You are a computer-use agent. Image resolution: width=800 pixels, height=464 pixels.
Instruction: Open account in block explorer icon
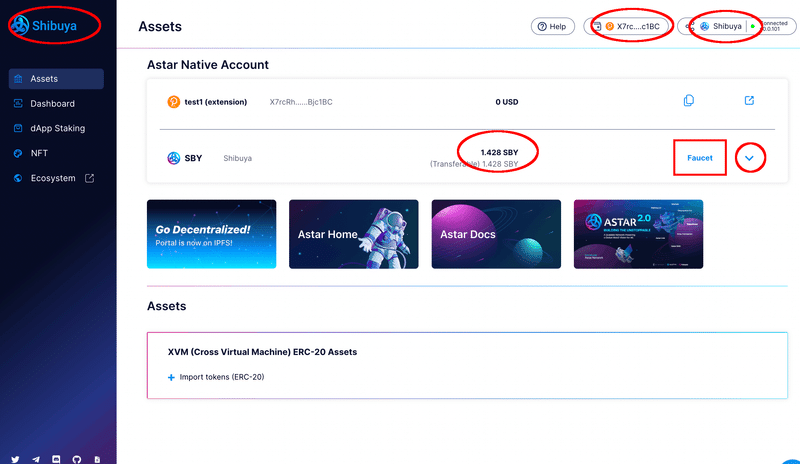[x=749, y=101]
